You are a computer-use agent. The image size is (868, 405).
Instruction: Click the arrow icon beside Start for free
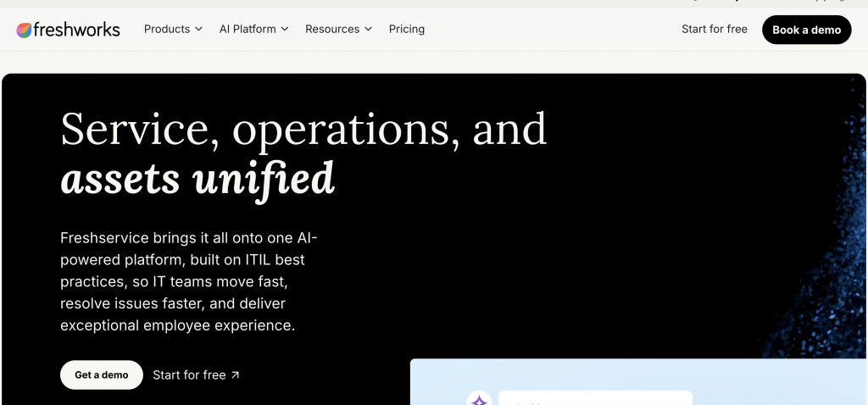236,375
